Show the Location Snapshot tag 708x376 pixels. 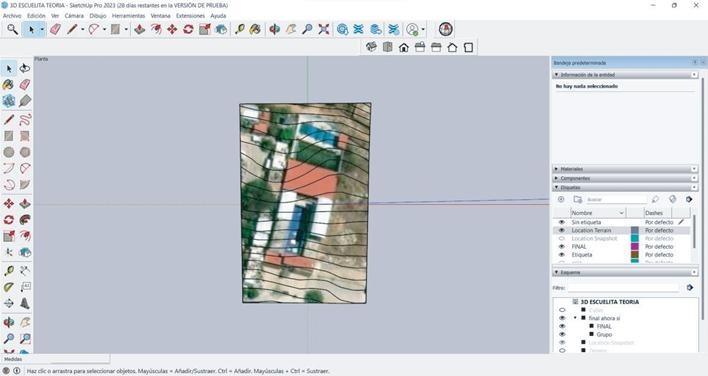pyautogui.click(x=562, y=238)
